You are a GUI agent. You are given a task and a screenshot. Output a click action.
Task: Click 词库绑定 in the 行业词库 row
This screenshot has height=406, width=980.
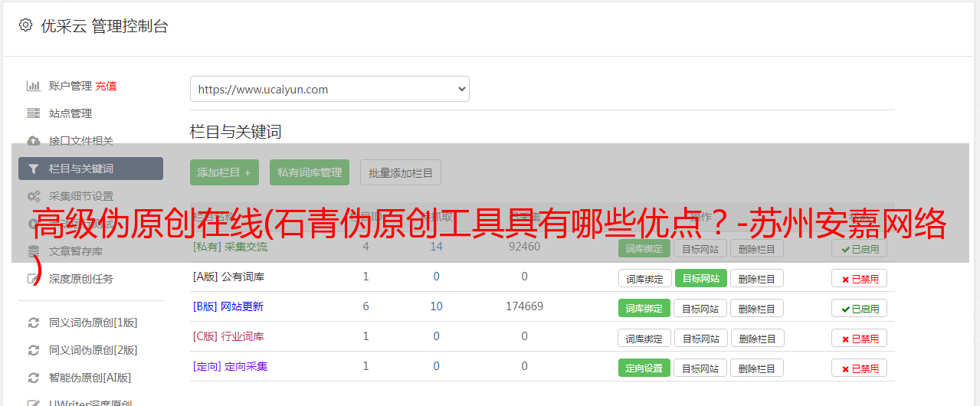coord(644,338)
